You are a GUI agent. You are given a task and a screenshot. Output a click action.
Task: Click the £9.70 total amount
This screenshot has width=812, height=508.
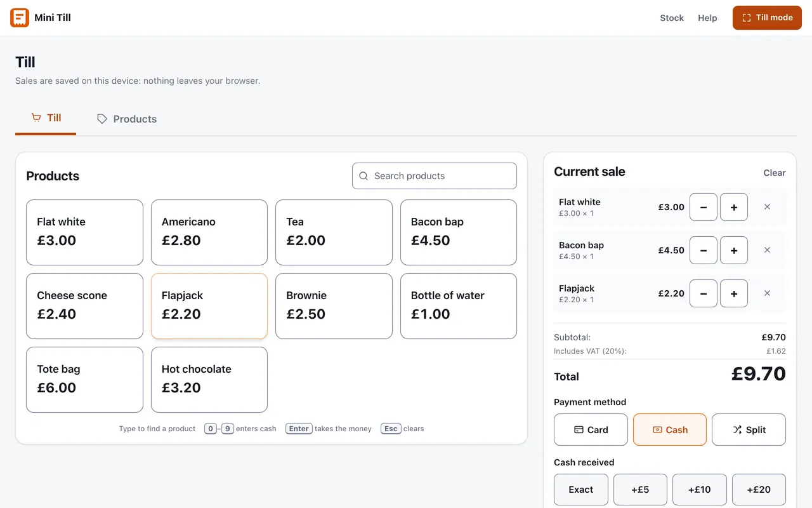coord(759,374)
